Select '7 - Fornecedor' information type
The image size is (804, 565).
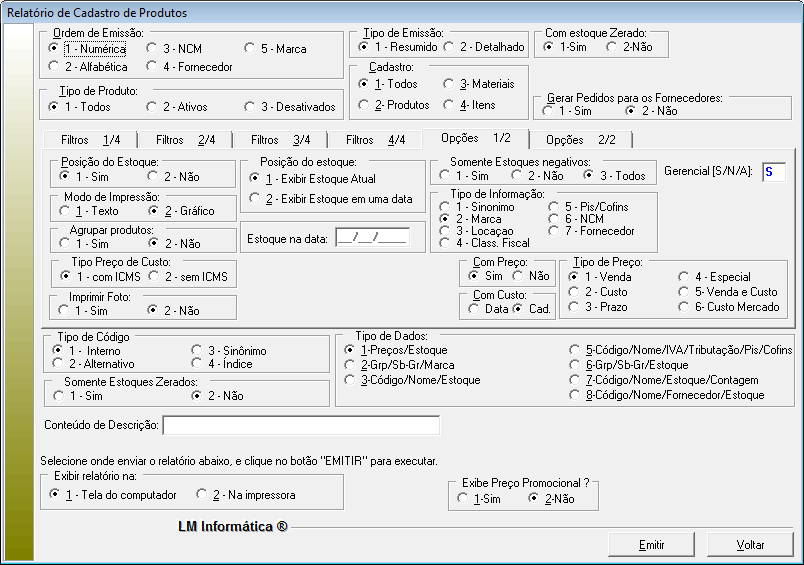pos(555,231)
